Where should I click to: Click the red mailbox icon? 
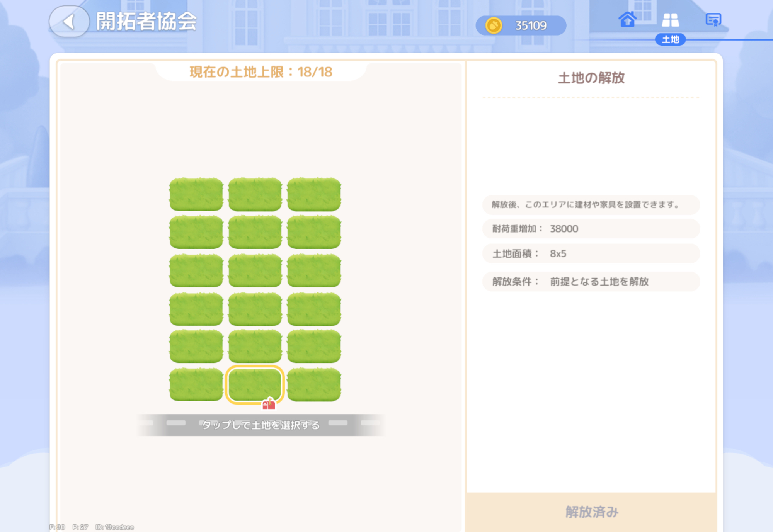tap(269, 404)
